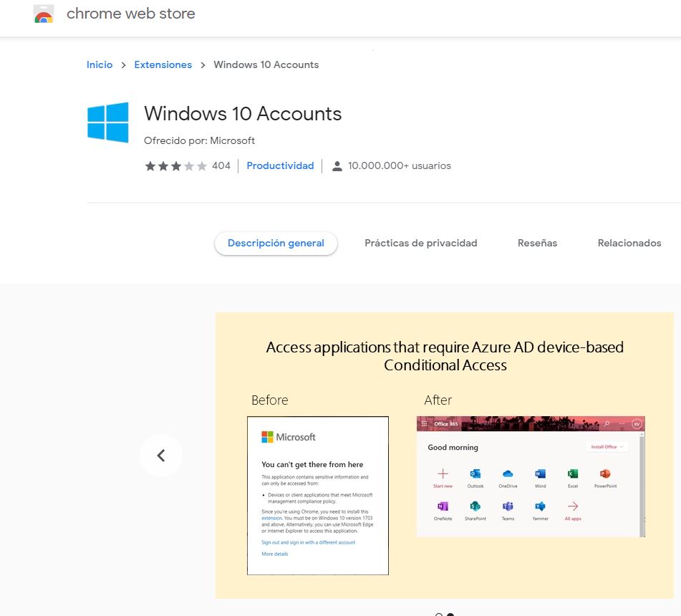Image resolution: width=681 pixels, height=616 pixels.
Task: Switch to Prácticas de privacidad tab
Action: coord(421,244)
